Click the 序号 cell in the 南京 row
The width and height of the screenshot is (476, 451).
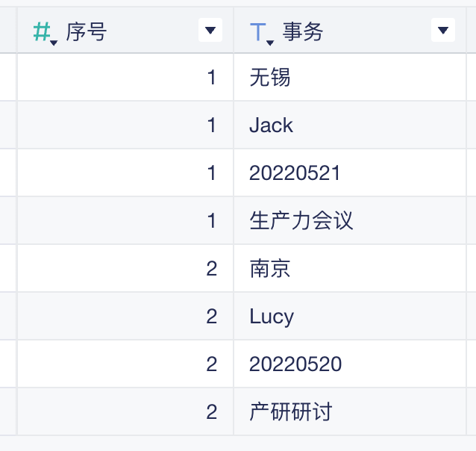[125, 268]
